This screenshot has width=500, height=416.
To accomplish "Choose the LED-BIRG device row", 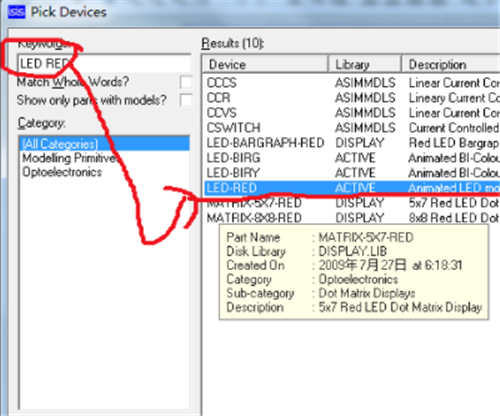I will [352, 158].
